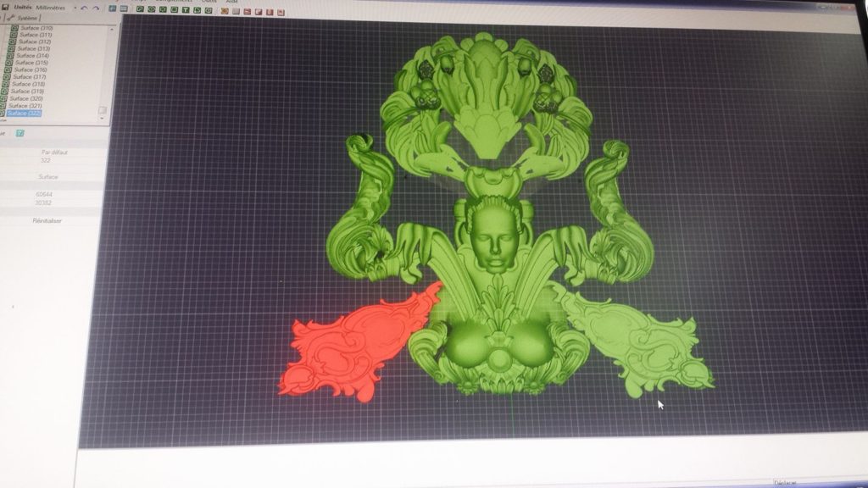Select Surface (321) in the list
The width and height of the screenshot is (868, 488).
25,106
